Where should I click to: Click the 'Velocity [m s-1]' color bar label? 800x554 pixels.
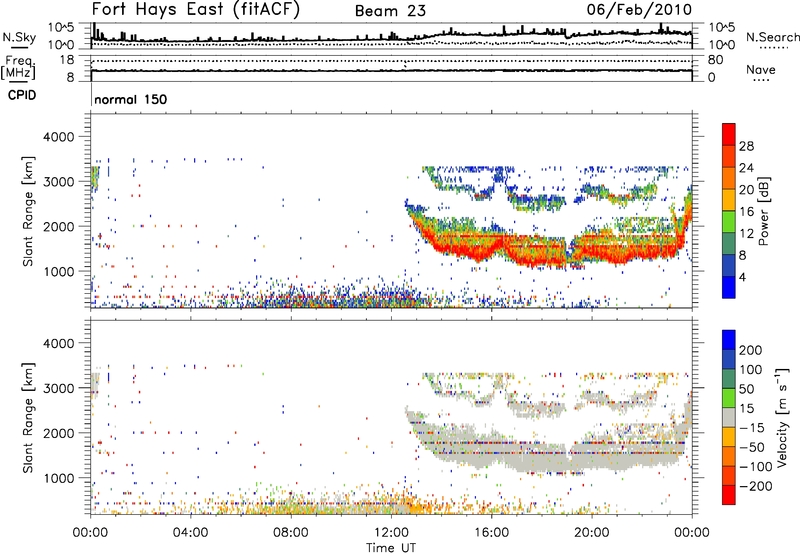point(781,417)
